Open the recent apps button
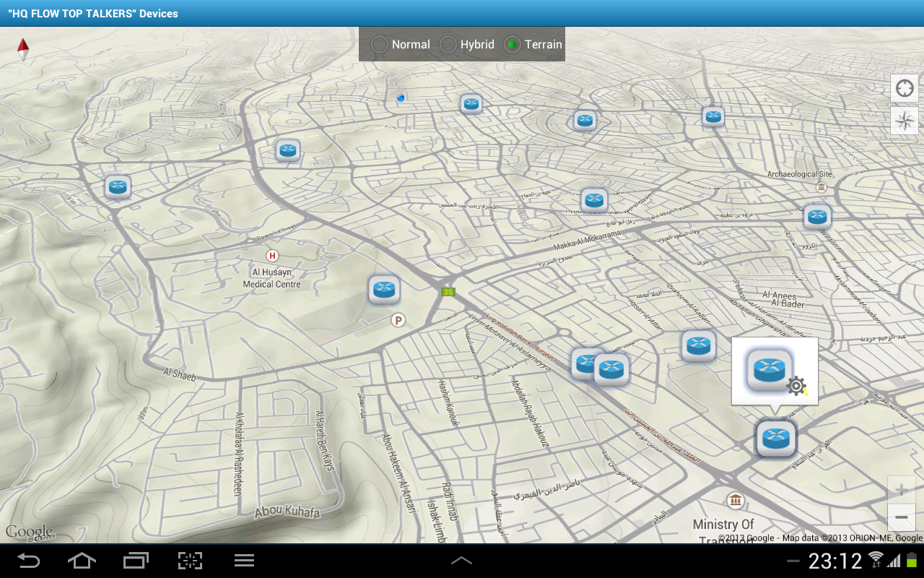The image size is (924, 578). 136,561
